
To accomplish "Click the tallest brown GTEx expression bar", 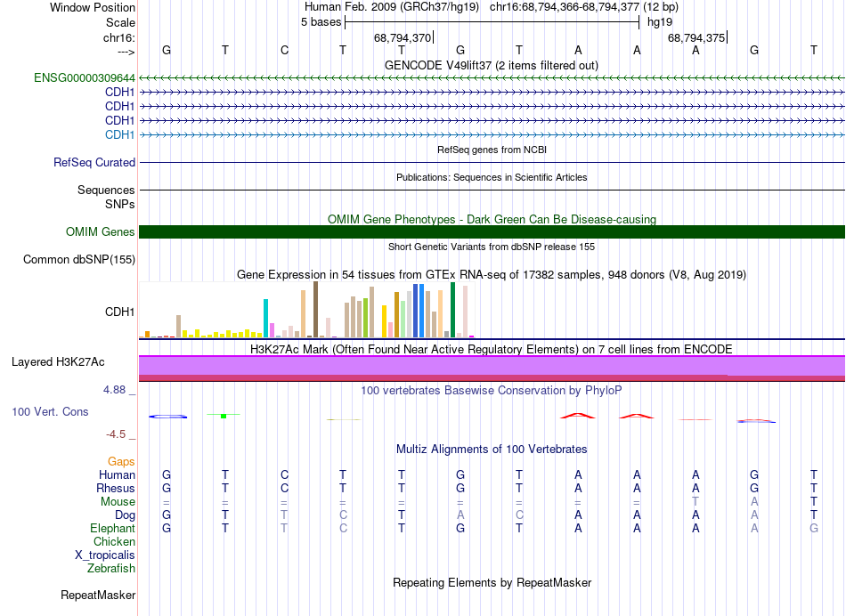I will 315,309.
